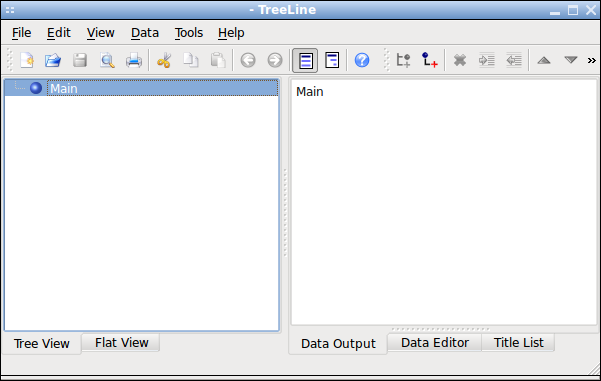
Task: Save the file with the floppy disk icon
Action: (x=80, y=60)
